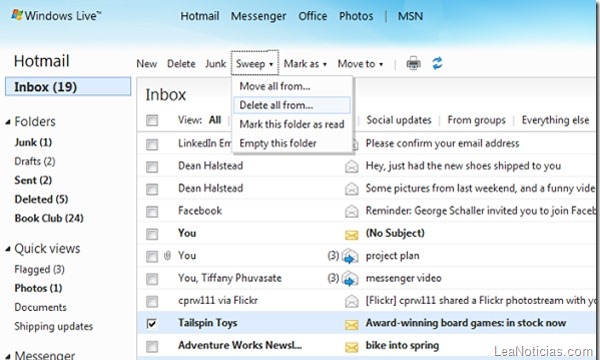Click the Windows Live logo
This screenshot has width=600, height=360.
[56, 15]
